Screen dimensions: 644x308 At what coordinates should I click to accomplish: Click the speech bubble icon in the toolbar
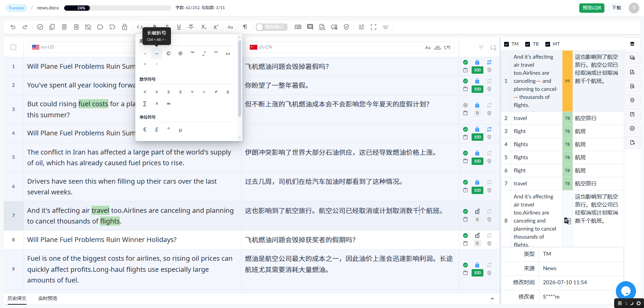coord(310,27)
